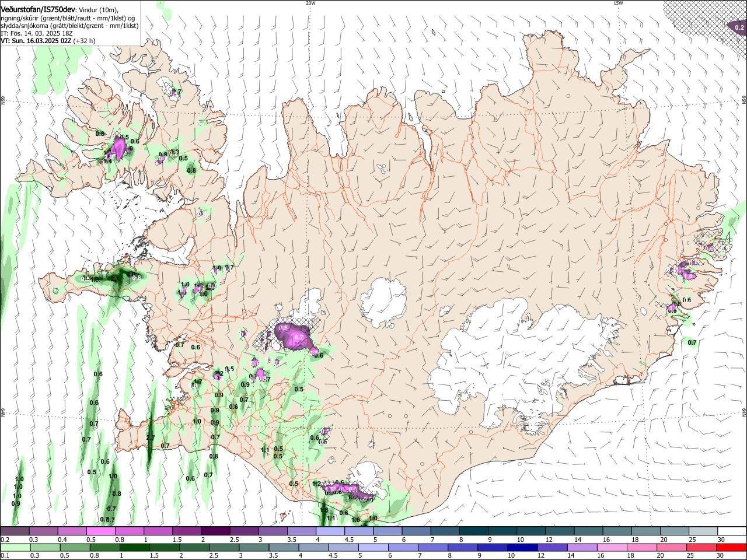747x560 pixels.
Task: Click the darkest green swatch between 1 and 1.5 in rain scale
Action: coord(134,547)
